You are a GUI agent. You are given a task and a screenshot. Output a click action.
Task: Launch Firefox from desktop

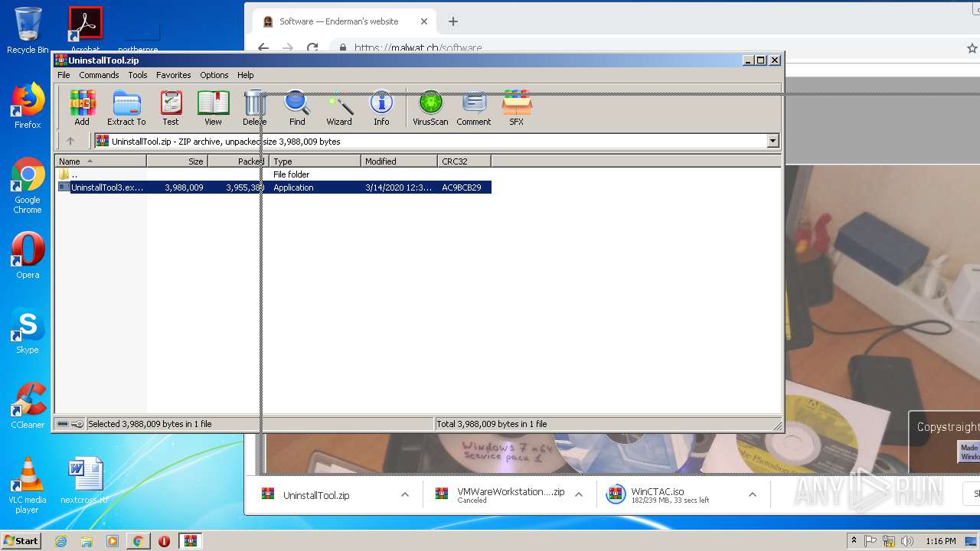pyautogui.click(x=28, y=106)
